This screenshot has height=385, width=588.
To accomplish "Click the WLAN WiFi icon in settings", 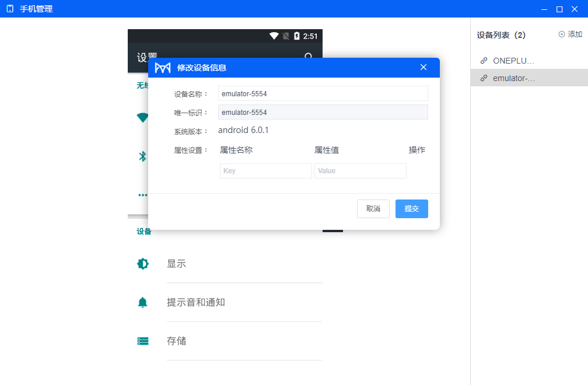I will click(x=142, y=117).
